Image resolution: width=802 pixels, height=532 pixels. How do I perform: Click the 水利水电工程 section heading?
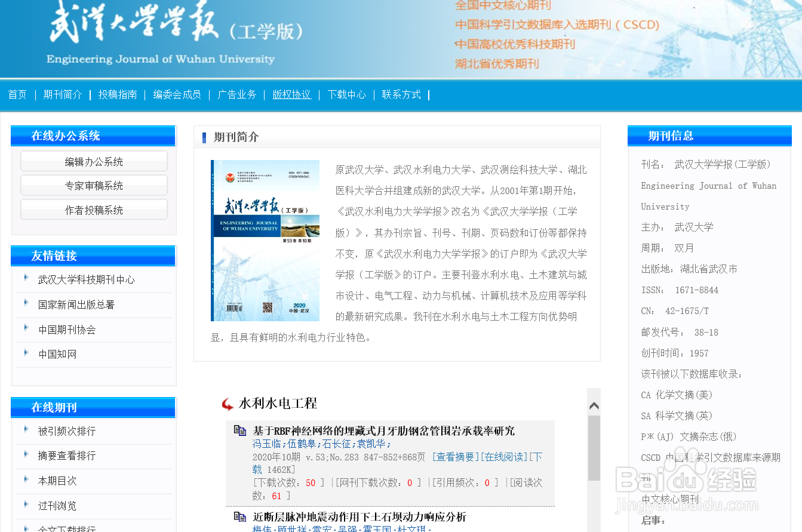coord(278,404)
